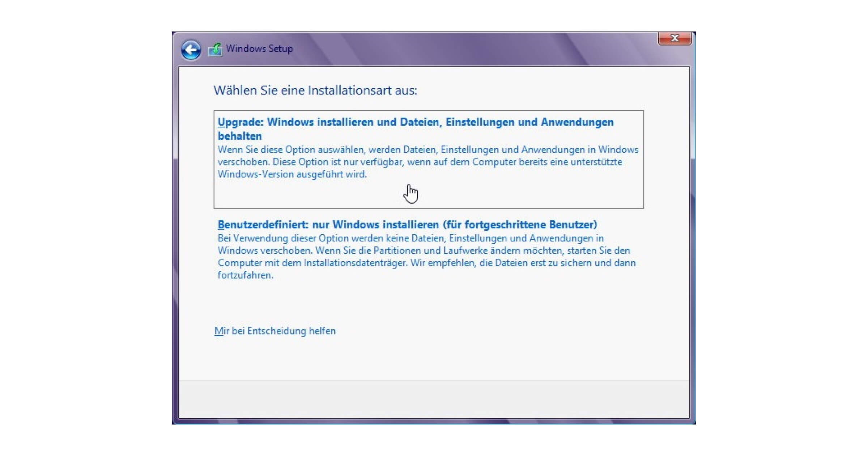Click the underlined M of "Mir" link

point(219,331)
